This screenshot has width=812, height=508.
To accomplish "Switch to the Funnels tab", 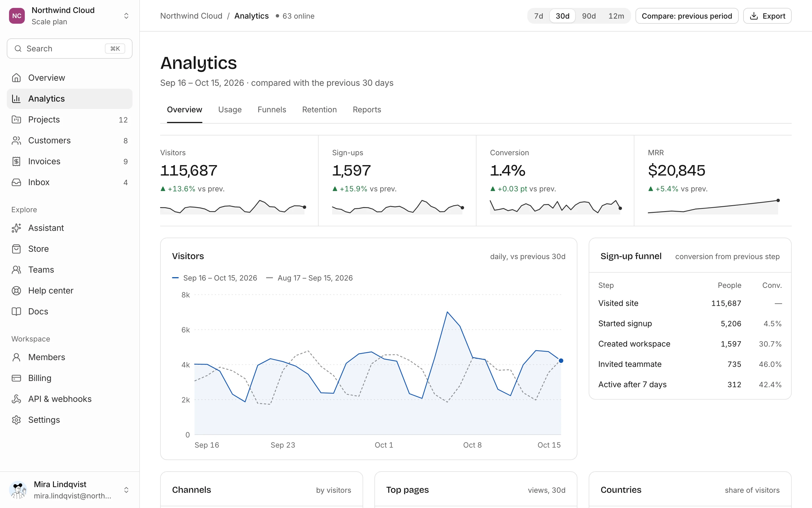I will pos(272,110).
